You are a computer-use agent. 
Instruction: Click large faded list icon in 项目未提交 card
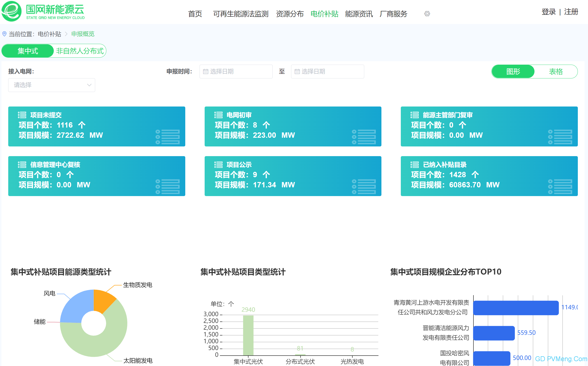click(168, 137)
